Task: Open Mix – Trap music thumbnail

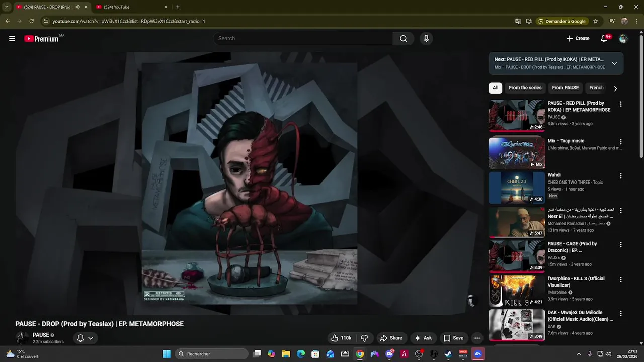Action: click(517, 153)
